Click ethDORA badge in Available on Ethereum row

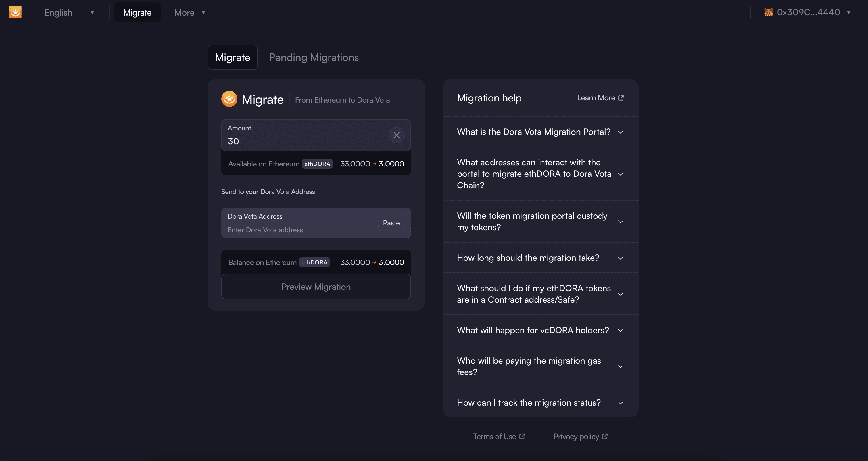[317, 164]
